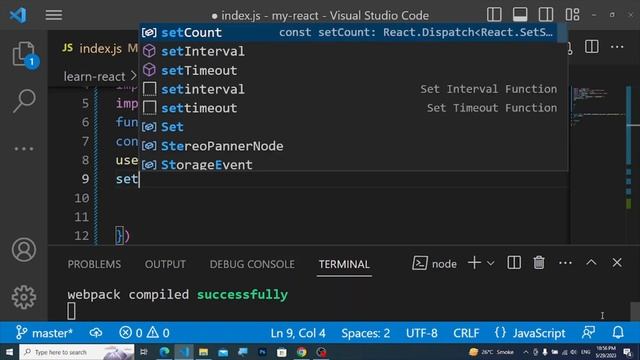Image resolution: width=640 pixels, height=360 pixels.
Task: Choose the StorageEvent suggestion
Action: tap(353, 163)
